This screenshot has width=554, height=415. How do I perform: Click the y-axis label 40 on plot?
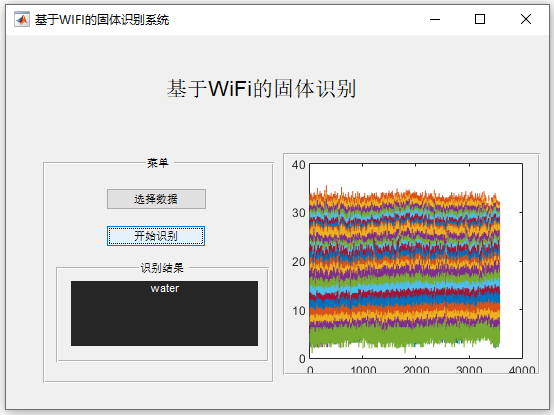click(x=298, y=165)
